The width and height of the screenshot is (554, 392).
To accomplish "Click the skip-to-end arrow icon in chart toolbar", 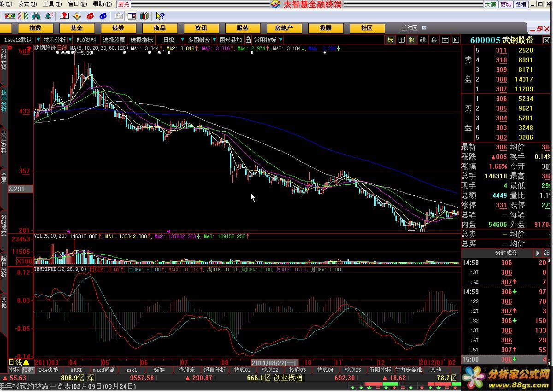I will coord(455,40).
